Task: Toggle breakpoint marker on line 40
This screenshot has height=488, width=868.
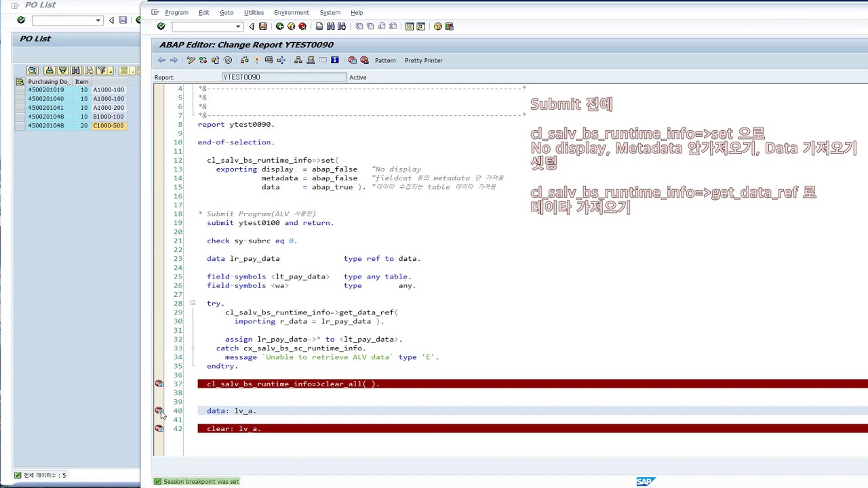Action: pyautogui.click(x=159, y=411)
